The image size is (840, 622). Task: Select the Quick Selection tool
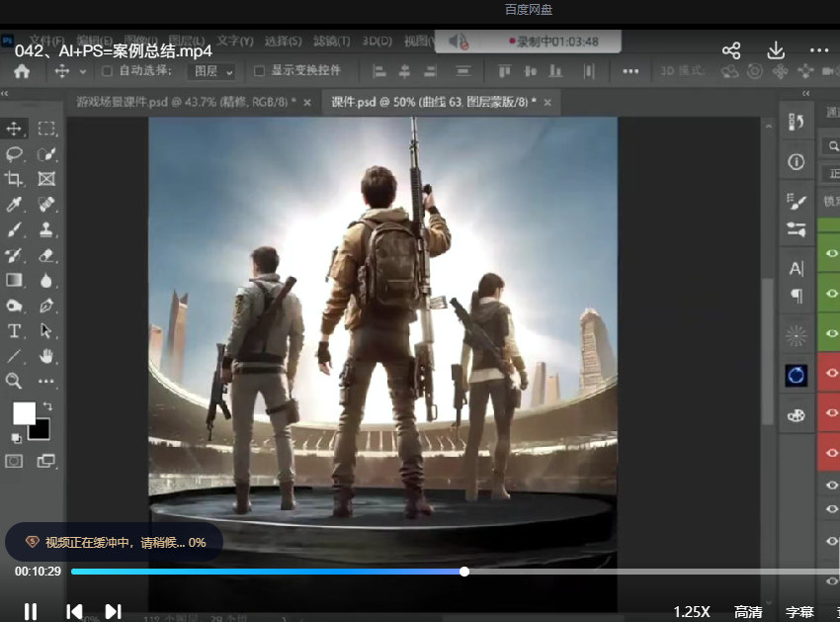click(x=46, y=154)
